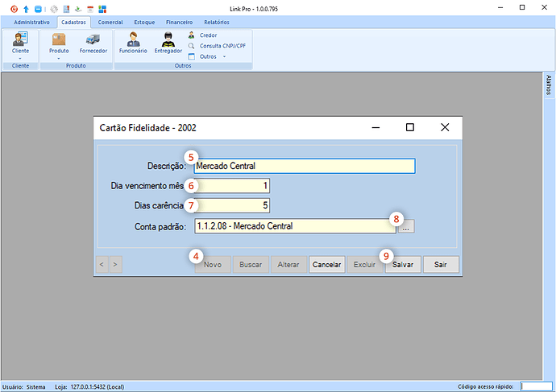The width and height of the screenshot is (556, 392).
Task: Browse Conta padrão with ellipsis button
Action: coord(406,227)
